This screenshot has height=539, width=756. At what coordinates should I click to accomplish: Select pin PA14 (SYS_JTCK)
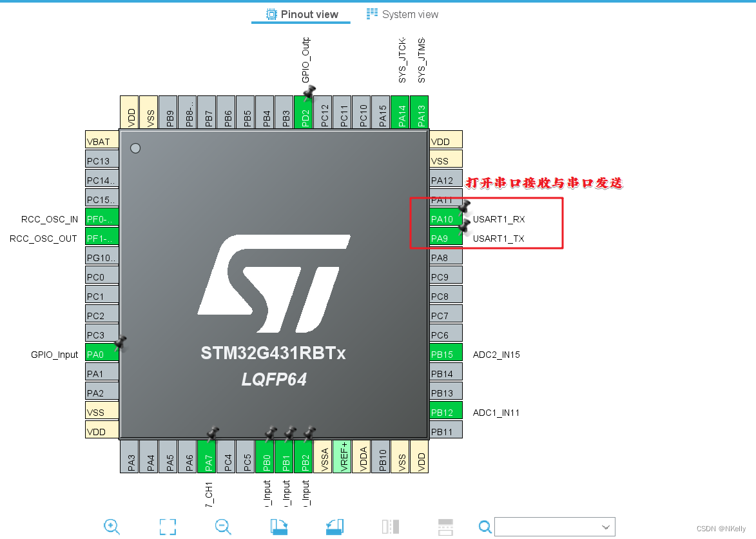(400, 112)
